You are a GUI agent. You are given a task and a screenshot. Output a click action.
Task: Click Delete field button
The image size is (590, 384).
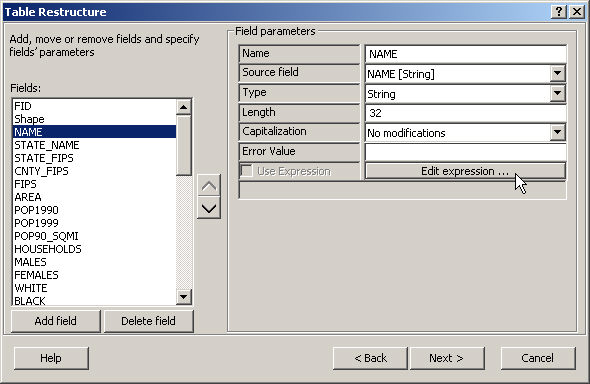pos(148,321)
